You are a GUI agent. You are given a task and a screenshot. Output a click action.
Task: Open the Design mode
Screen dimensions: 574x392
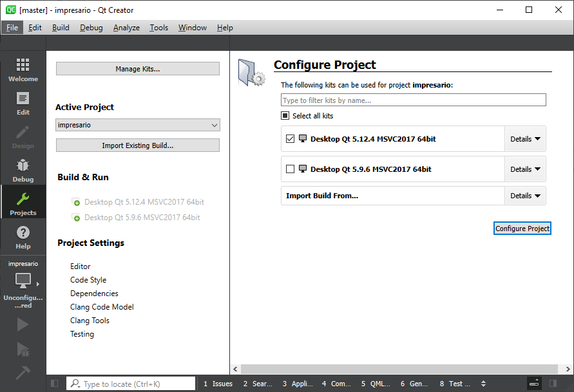[23, 137]
